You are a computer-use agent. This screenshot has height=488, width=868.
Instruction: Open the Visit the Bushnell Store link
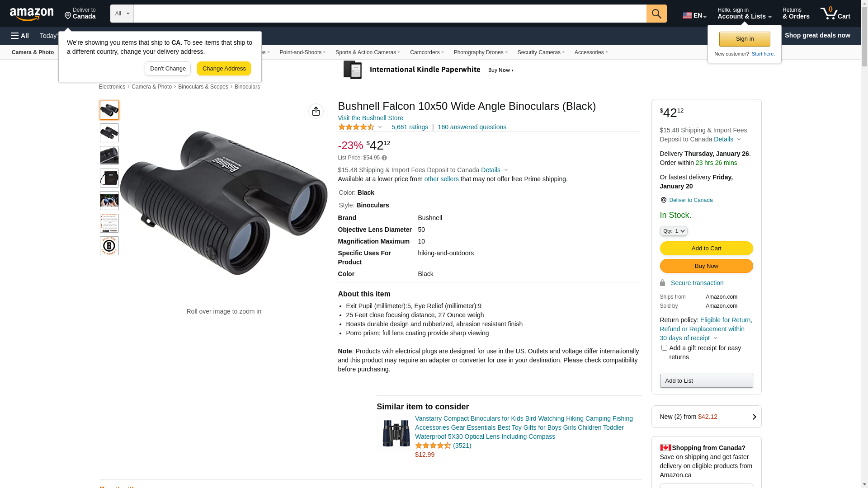[x=370, y=118]
